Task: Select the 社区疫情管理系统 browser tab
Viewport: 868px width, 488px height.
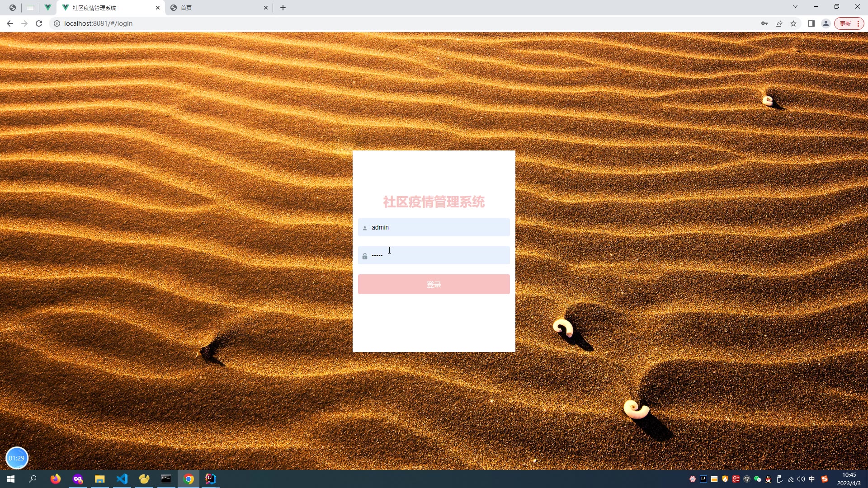Action: point(111,8)
